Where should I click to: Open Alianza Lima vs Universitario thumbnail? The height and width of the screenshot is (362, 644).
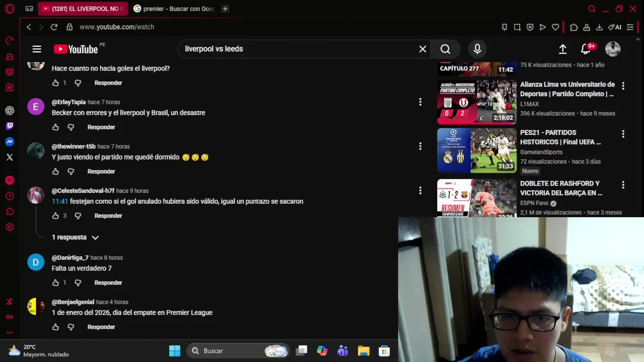pos(476,102)
